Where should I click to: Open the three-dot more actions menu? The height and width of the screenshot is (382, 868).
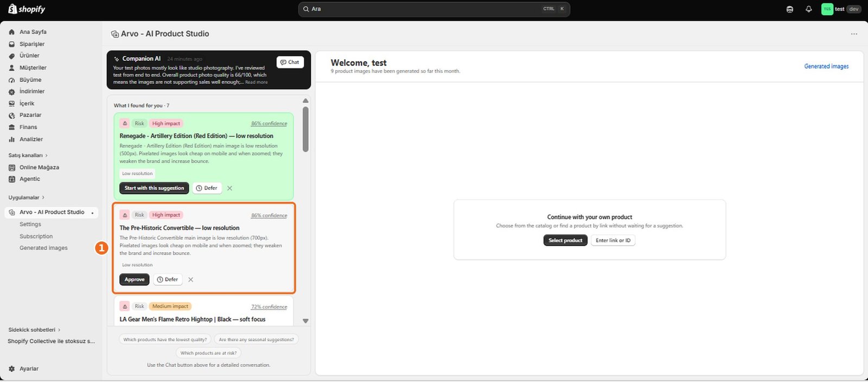tap(854, 34)
